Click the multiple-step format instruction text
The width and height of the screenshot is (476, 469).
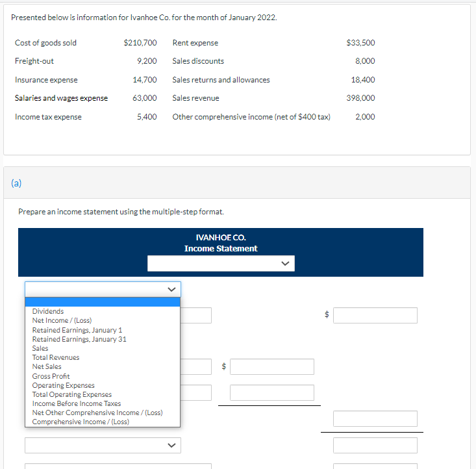(121, 212)
